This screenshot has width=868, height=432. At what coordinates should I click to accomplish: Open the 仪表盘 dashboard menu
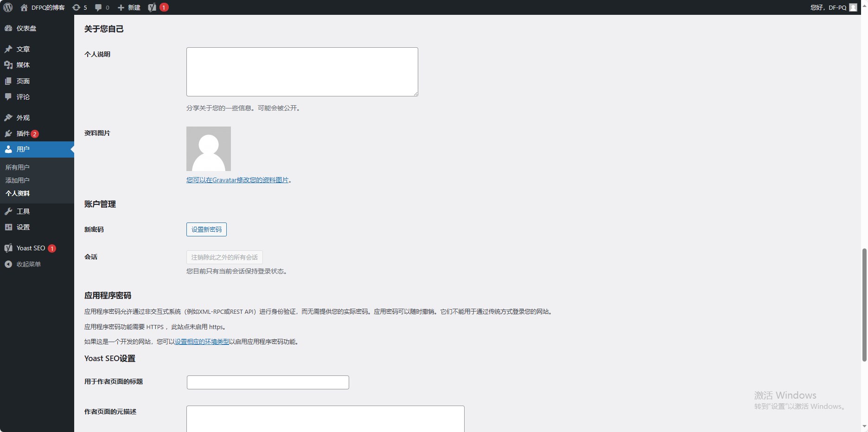[x=26, y=28]
